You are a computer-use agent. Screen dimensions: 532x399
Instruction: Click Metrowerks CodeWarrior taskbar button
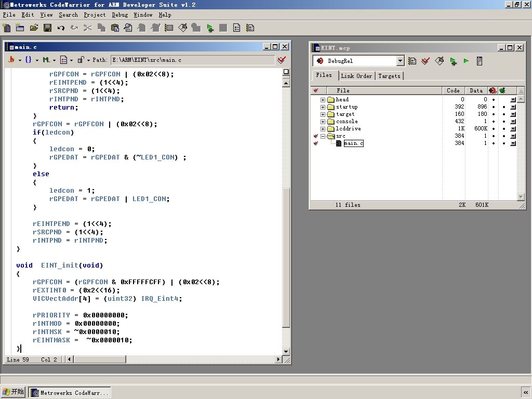(x=70, y=393)
